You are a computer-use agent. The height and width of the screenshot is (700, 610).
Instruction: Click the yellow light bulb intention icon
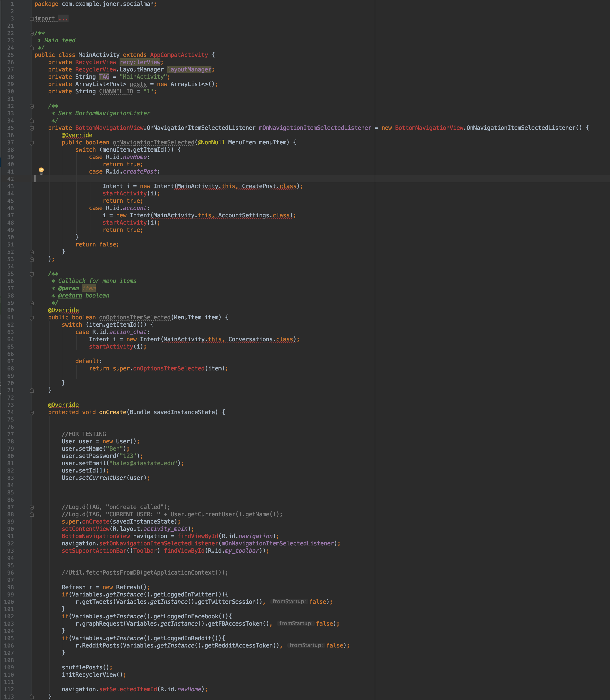(41, 171)
